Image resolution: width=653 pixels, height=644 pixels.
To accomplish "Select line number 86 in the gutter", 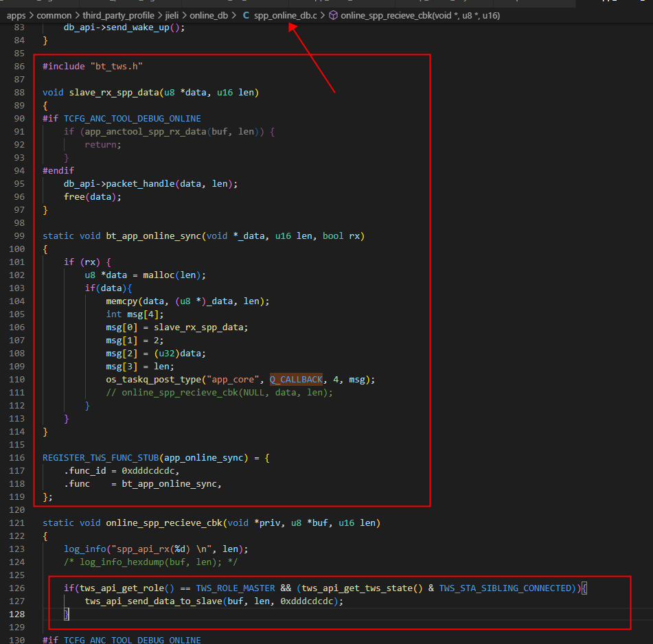I will coord(19,66).
